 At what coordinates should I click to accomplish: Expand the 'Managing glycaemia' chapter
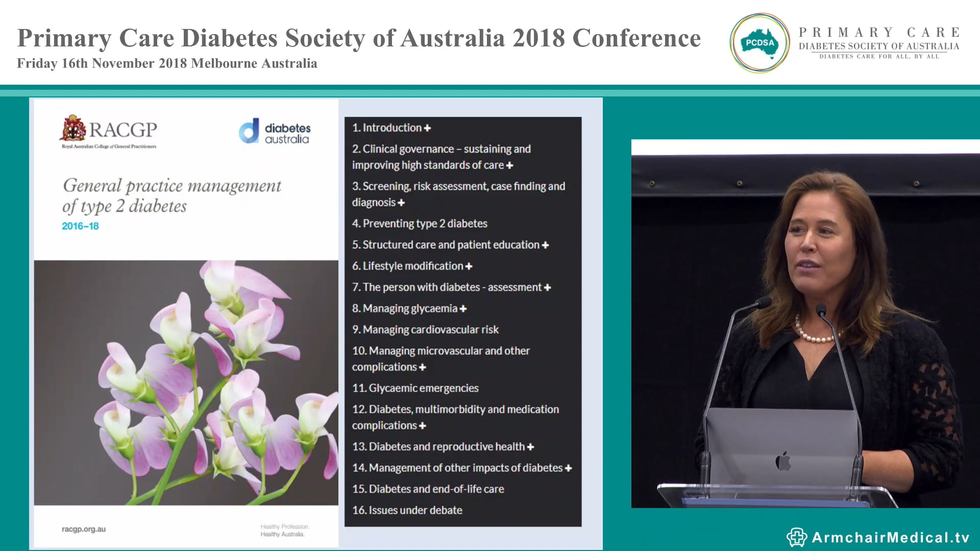pyautogui.click(x=462, y=308)
